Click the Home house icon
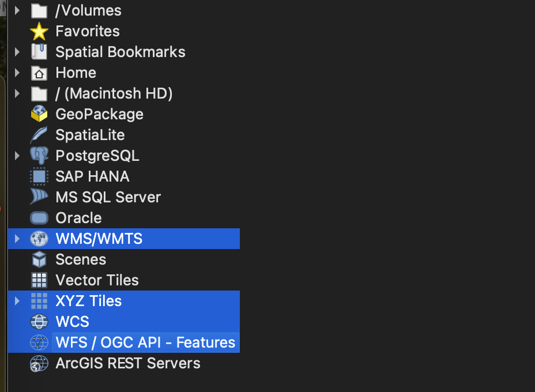Viewport: 535px width, 392px height. point(39,73)
